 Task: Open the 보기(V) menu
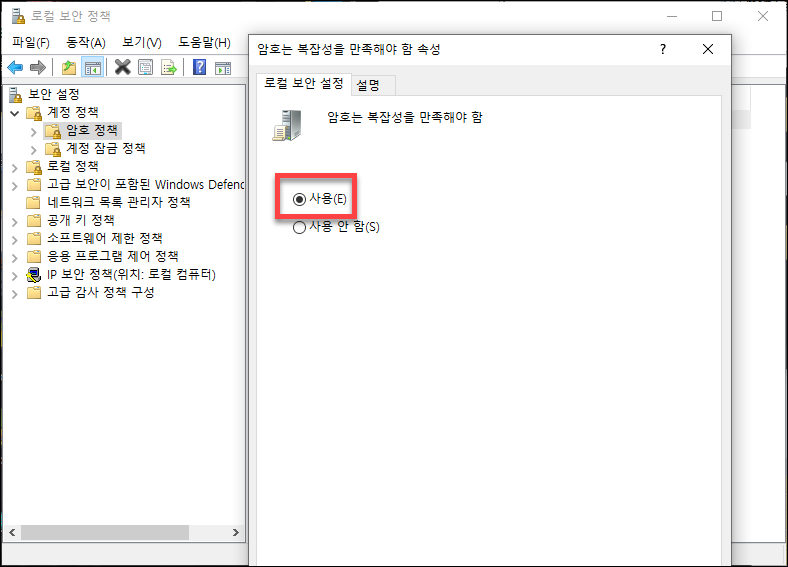click(x=142, y=42)
